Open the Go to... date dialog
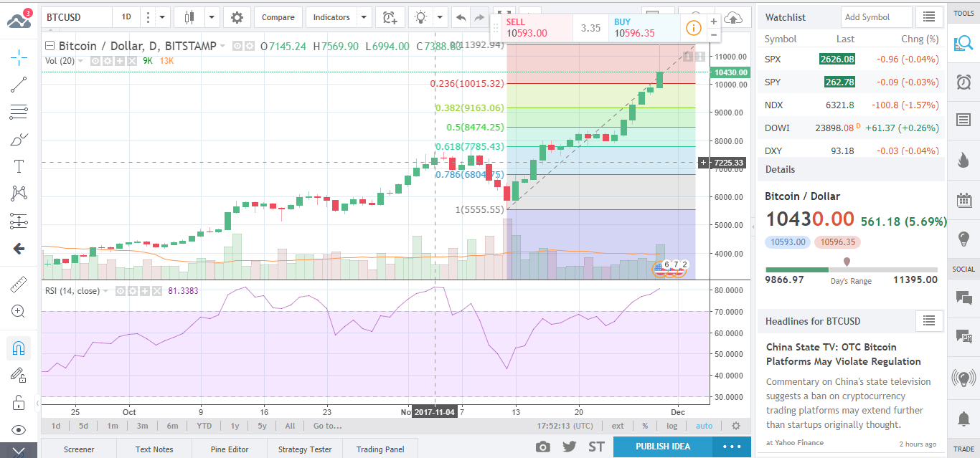Screen dimensions: 980x458 tap(327, 426)
